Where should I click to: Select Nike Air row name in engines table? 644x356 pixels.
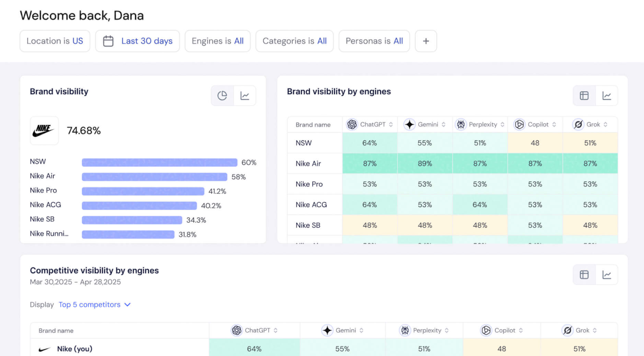(x=308, y=164)
